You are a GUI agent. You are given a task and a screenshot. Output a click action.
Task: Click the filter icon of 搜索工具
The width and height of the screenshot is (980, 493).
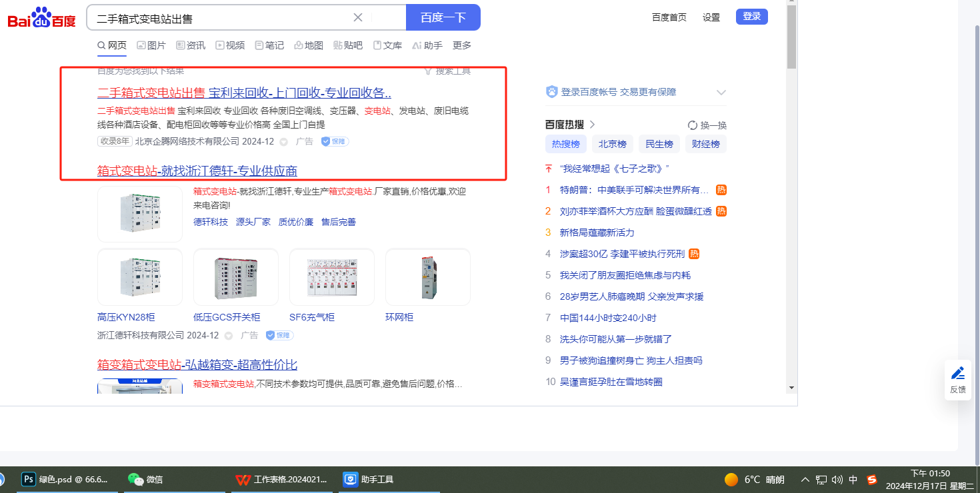pos(429,71)
